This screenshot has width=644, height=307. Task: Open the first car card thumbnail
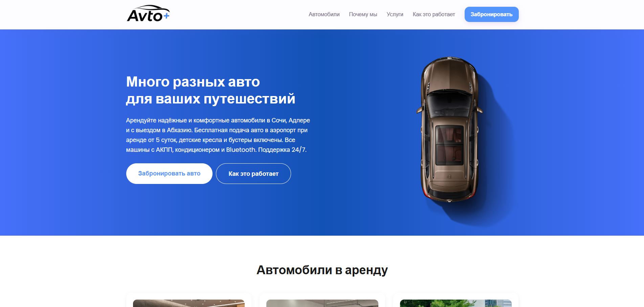189,303
